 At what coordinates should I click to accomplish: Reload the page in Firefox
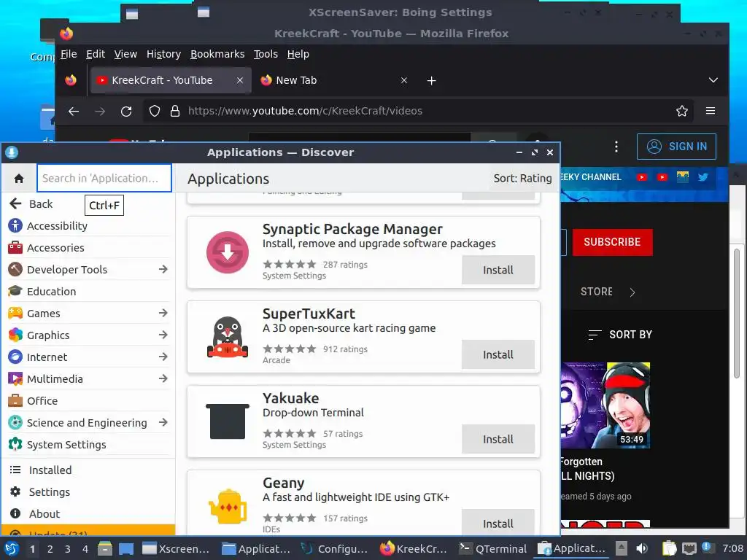[126, 112]
